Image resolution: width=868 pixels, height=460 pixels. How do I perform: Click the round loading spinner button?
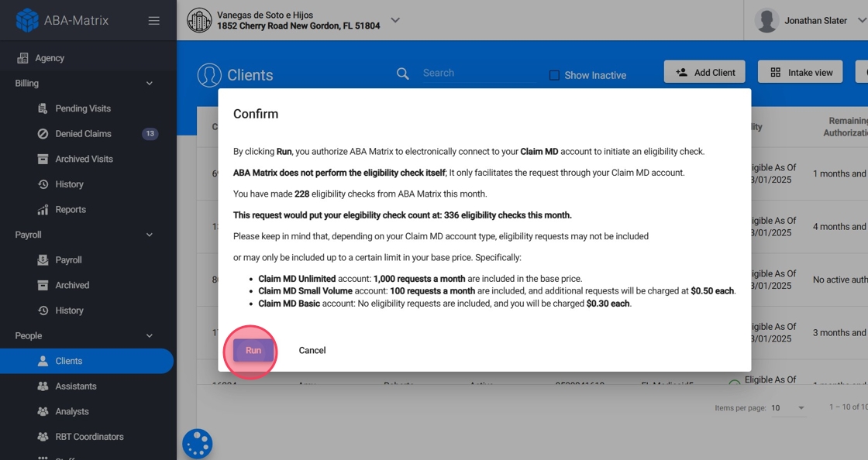[198, 444]
